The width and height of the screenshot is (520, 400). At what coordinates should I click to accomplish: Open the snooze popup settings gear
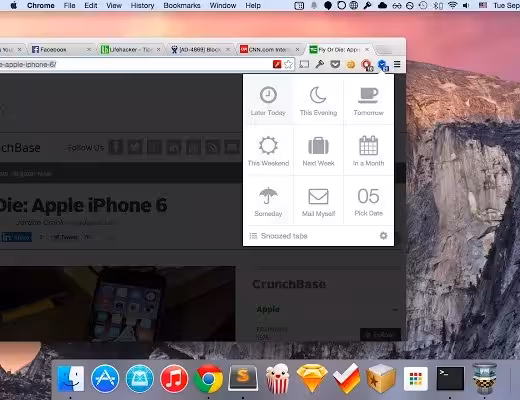(x=383, y=236)
